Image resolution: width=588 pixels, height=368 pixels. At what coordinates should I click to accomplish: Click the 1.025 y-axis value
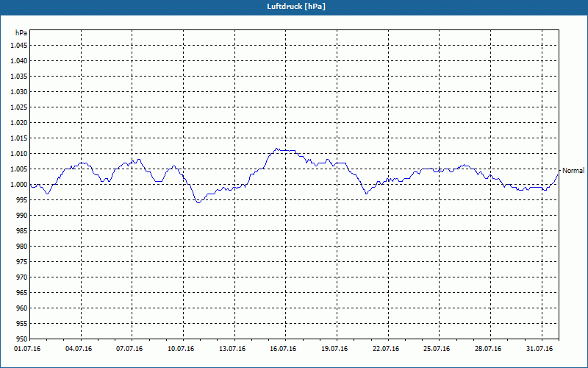20,107
